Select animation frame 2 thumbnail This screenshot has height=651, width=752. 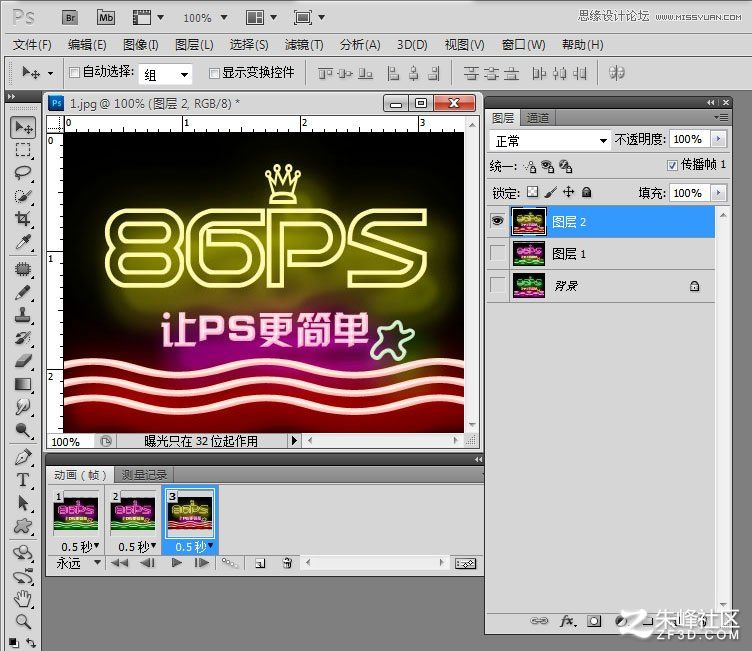(133, 513)
